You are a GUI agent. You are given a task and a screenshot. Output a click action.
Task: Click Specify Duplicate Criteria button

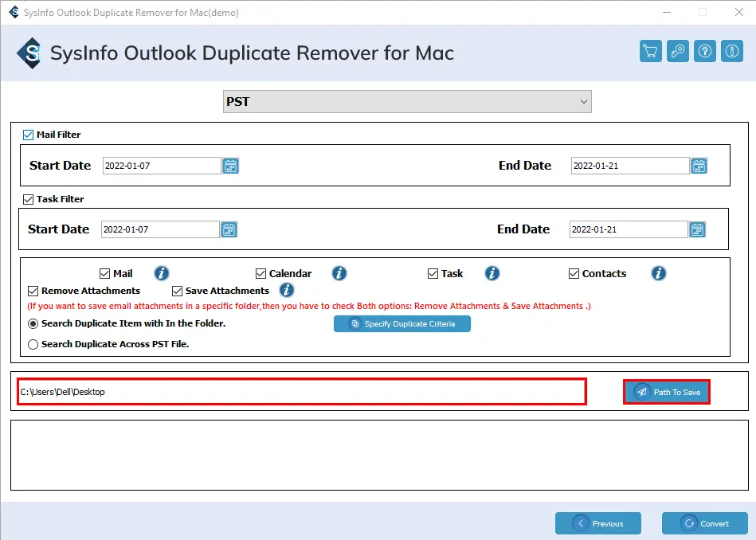[x=402, y=324]
